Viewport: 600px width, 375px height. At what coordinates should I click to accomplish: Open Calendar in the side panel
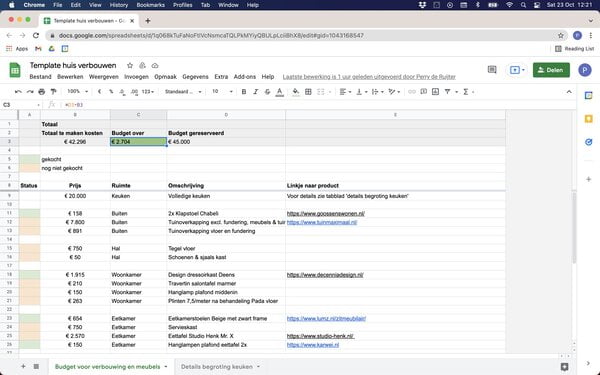589,96
